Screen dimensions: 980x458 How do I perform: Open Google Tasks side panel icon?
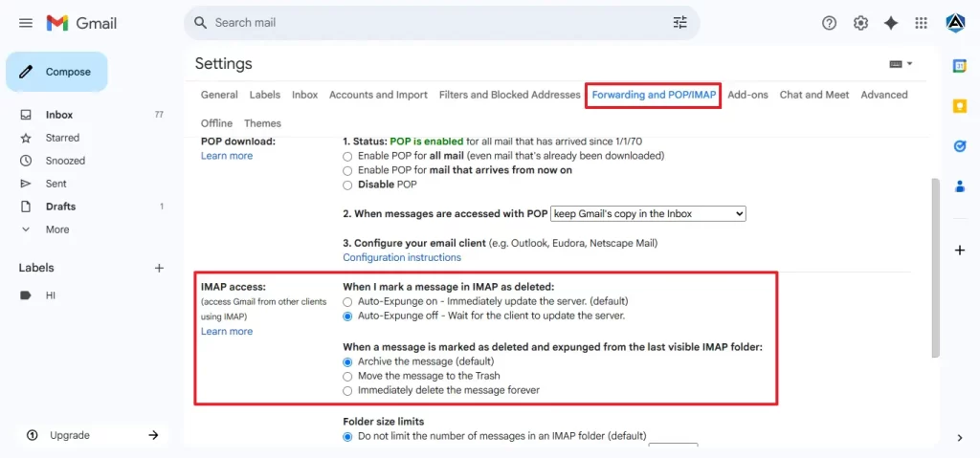[x=960, y=145]
